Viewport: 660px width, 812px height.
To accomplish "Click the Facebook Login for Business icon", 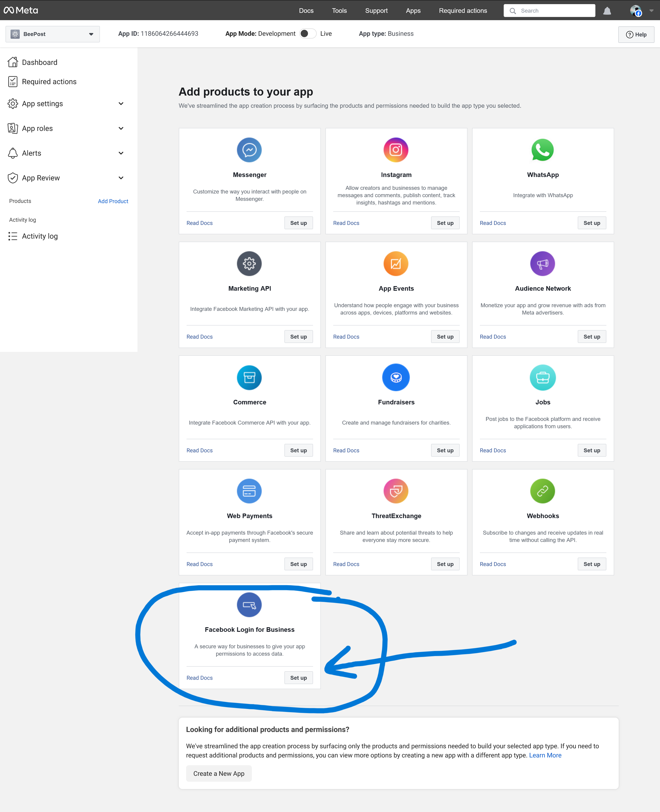I will [x=249, y=605].
